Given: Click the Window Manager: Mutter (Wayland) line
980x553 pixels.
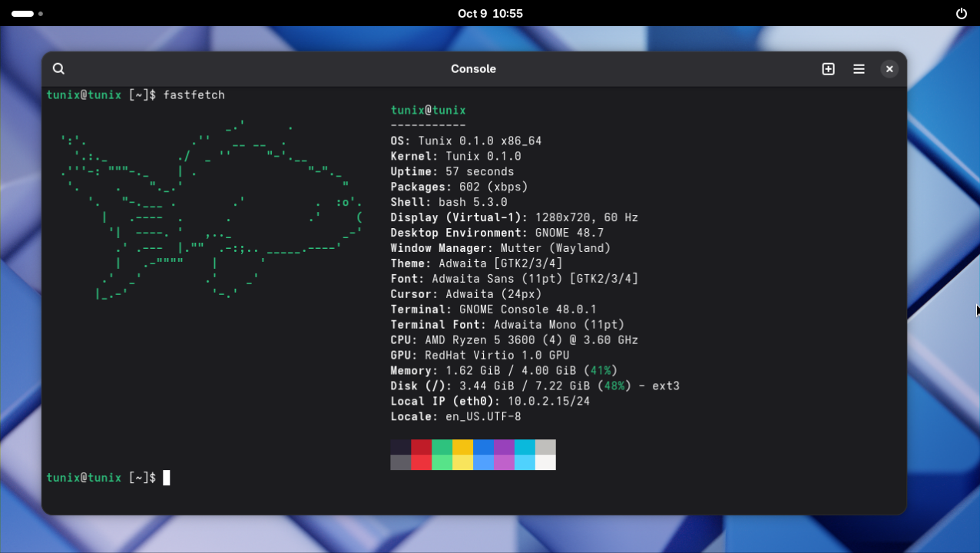Looking at the screenshot, I should click(x=501, y=249).
